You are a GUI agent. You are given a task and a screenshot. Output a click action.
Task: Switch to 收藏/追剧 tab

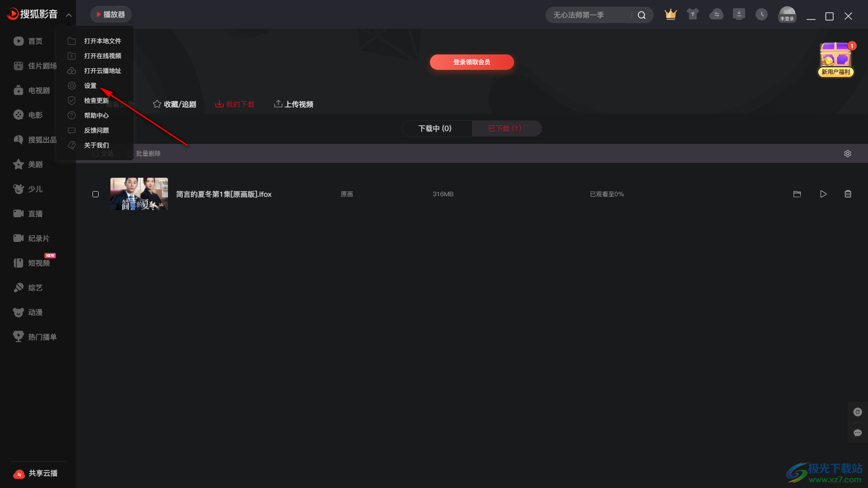tap(175, 104)
